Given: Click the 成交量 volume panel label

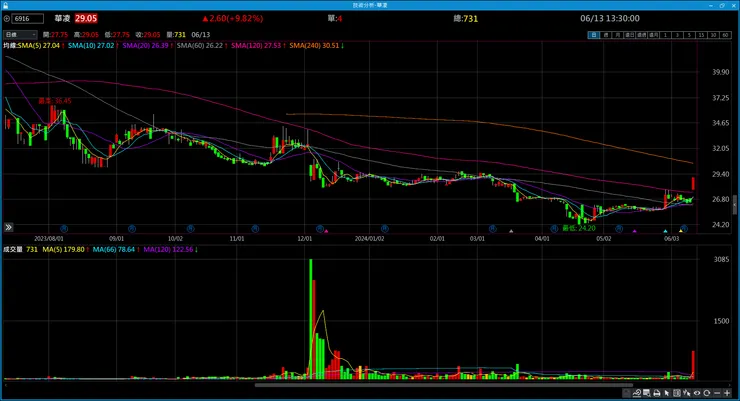Looking at the screenshot, I should 13,249.
